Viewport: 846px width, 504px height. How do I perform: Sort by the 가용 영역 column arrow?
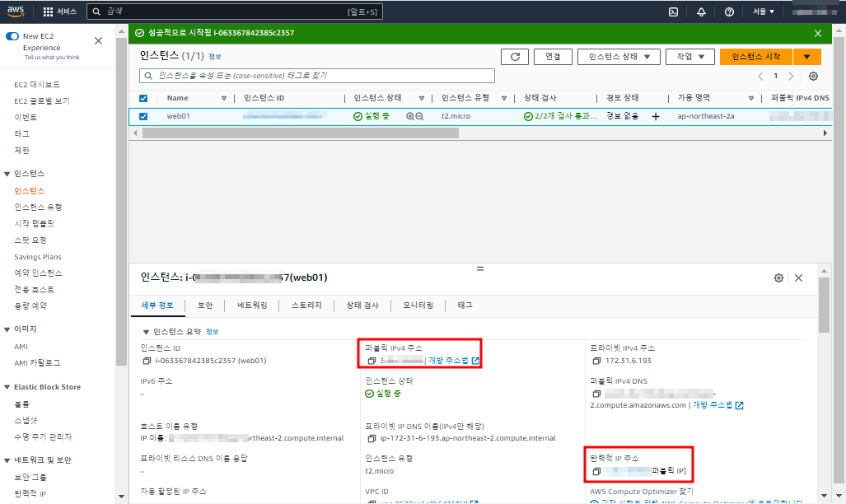point(751,98)
